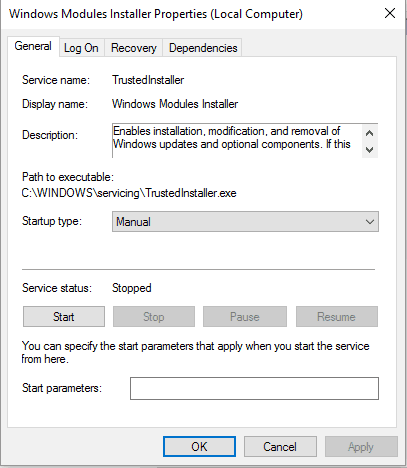Viewport: 407px width, 468px height.
Task: Click the disabled Stop button
Action: [154, 317]
